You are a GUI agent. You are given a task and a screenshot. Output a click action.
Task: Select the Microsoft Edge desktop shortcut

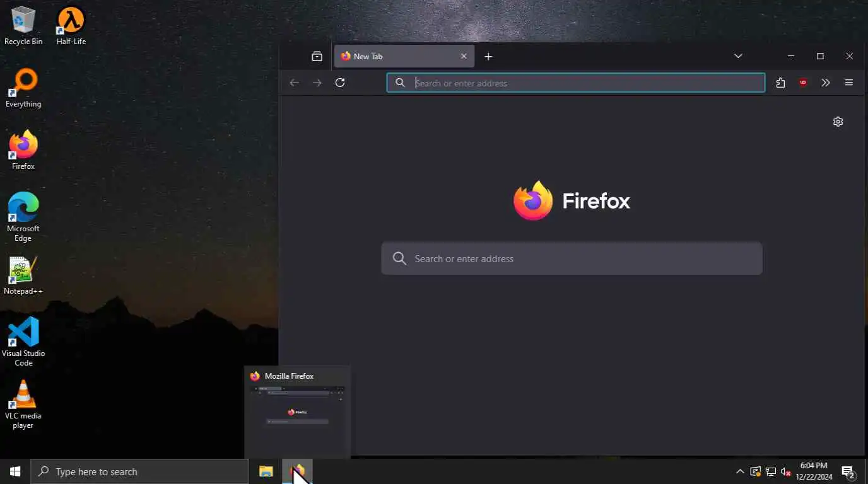23,217
